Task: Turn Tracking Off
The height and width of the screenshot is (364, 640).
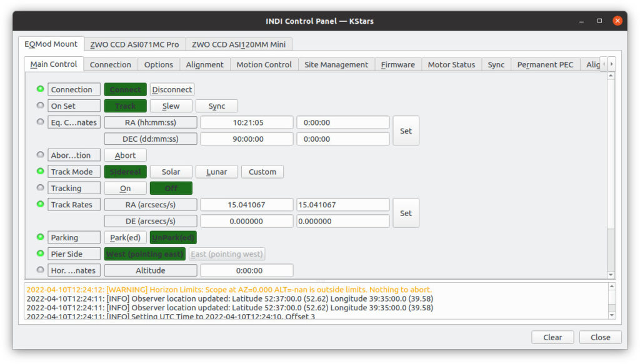Action: (x=171, y=189)
